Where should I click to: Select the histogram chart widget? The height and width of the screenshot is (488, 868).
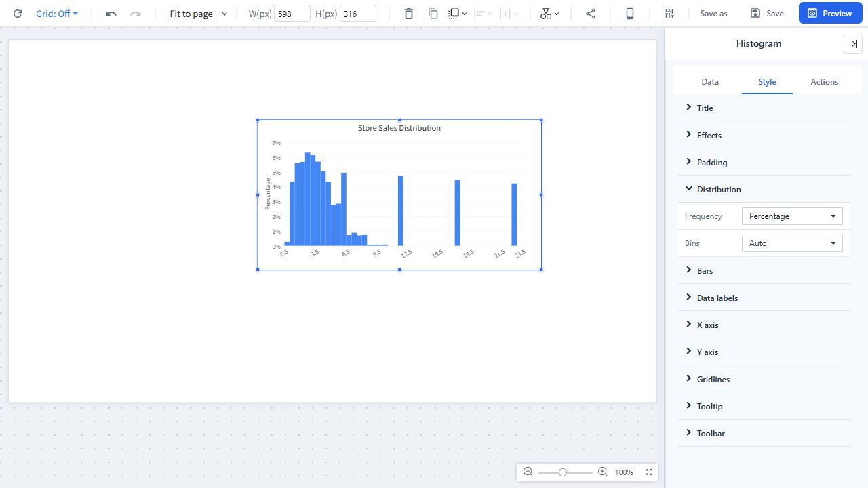tap(399, 195)
